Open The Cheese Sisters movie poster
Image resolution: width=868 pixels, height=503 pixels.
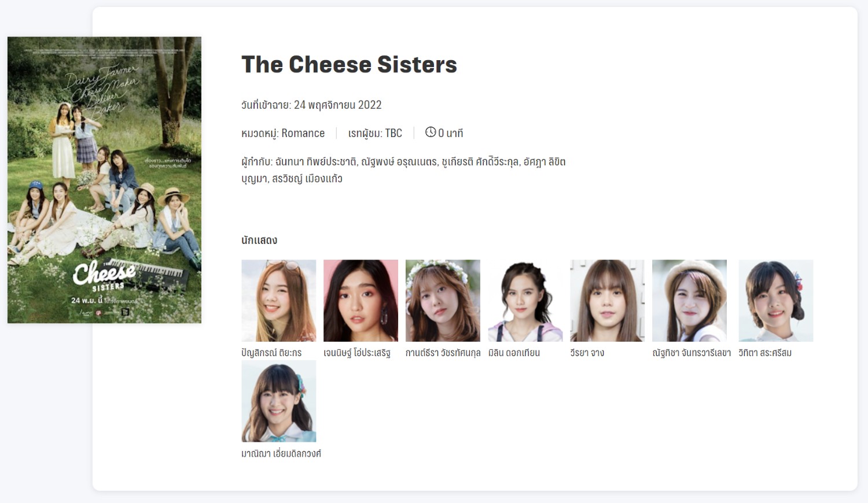tap(104, 180)
